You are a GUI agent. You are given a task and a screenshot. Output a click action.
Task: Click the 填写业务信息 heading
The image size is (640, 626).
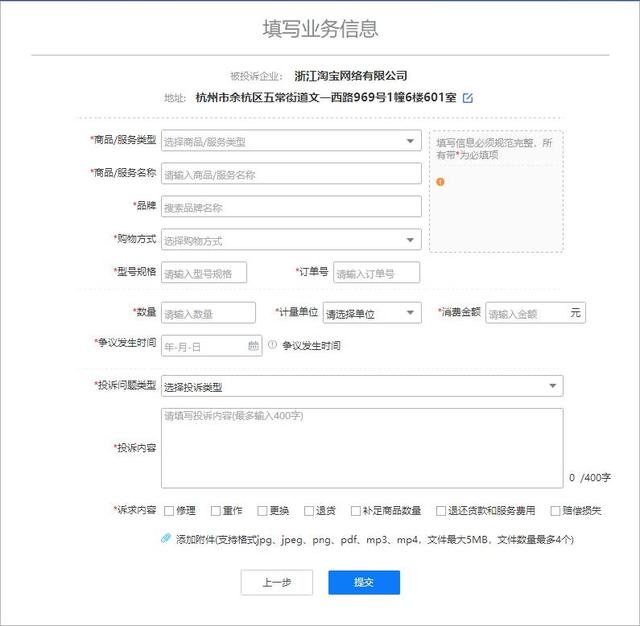(x=320, y=29)
